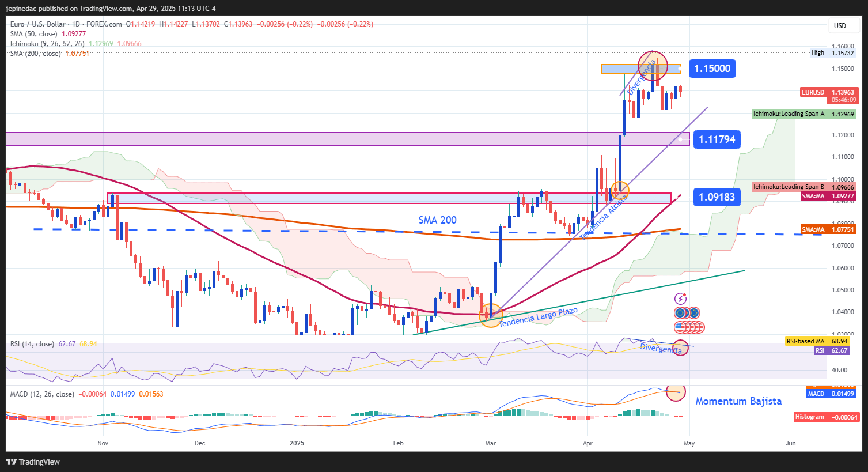Click the Ichimoku:Leading Span B axis label

[804, 187]
